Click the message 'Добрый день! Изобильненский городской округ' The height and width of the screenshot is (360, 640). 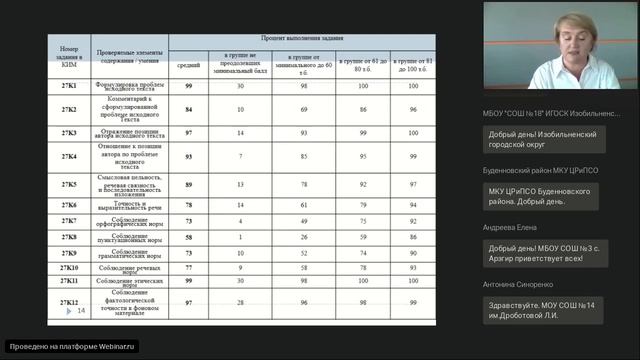[544, 140]
